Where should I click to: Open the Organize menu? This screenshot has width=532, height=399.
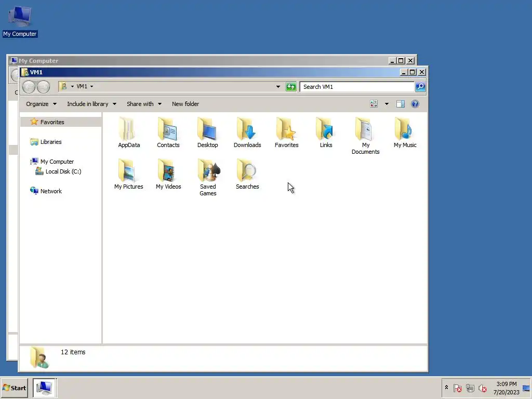point(41,104)
